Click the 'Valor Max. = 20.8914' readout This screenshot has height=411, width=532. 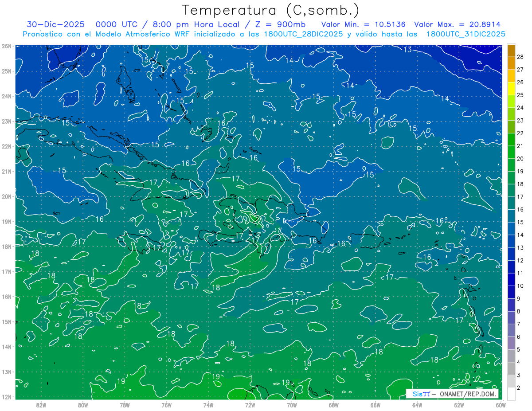458,24
